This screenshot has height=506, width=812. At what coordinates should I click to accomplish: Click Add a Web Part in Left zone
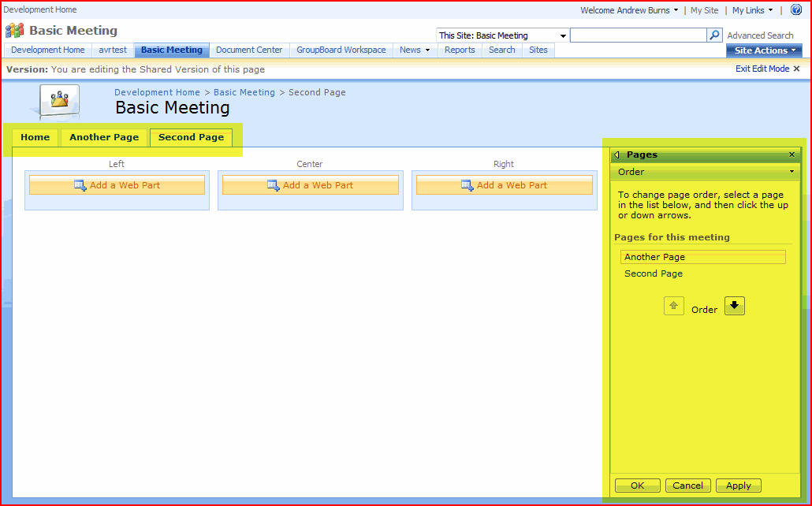tap(117, 185)
